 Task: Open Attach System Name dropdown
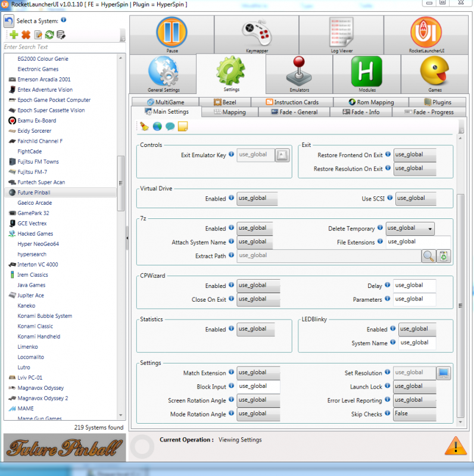click(x=255, y=242)
